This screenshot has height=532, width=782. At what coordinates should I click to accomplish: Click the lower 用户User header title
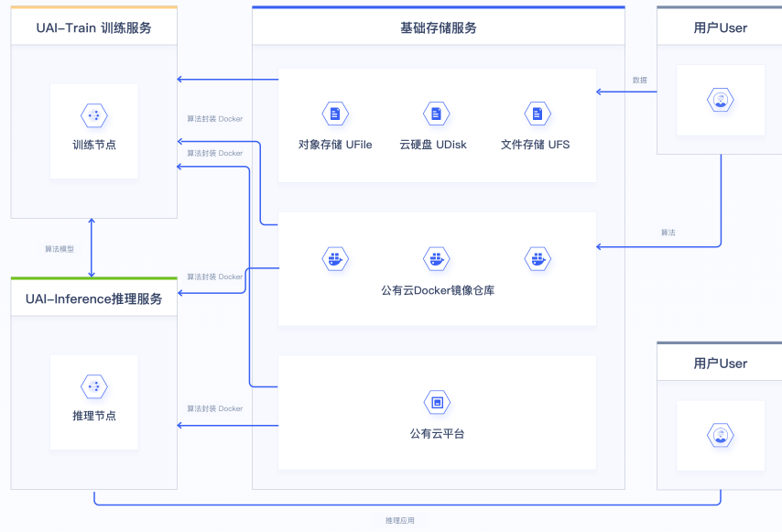click(720, 364)
